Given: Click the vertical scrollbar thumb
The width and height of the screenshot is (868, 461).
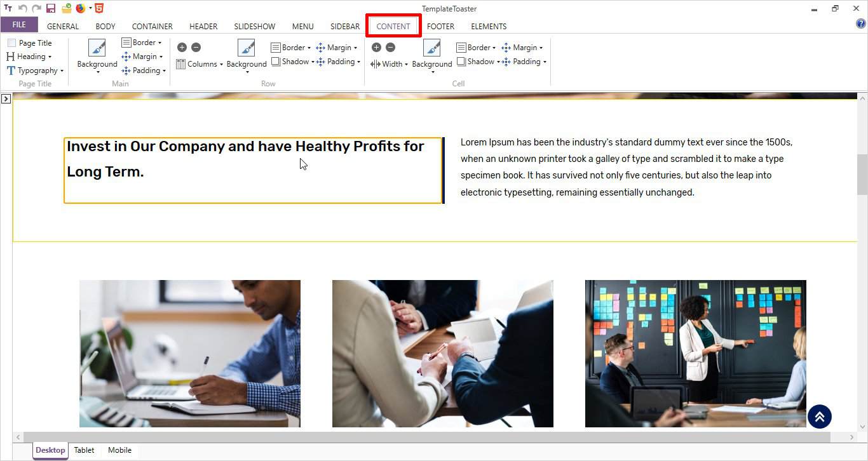Looking at the screenshot, I should 862,175.
